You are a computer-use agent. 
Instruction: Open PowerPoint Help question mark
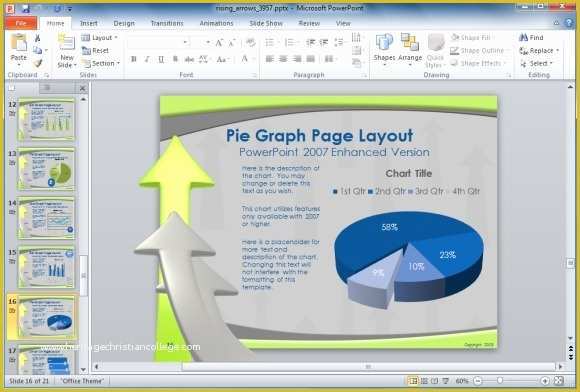click(569, 23)
